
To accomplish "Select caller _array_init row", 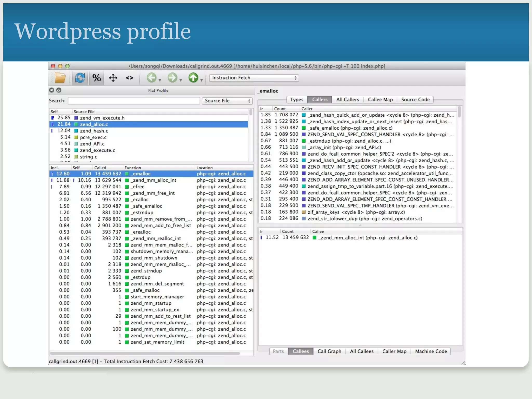I will point(357,147).
